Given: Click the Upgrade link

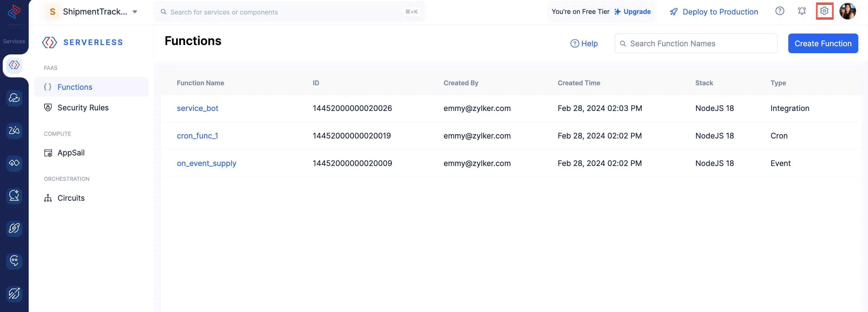Looking at the screenshot, I should point(637,12).
